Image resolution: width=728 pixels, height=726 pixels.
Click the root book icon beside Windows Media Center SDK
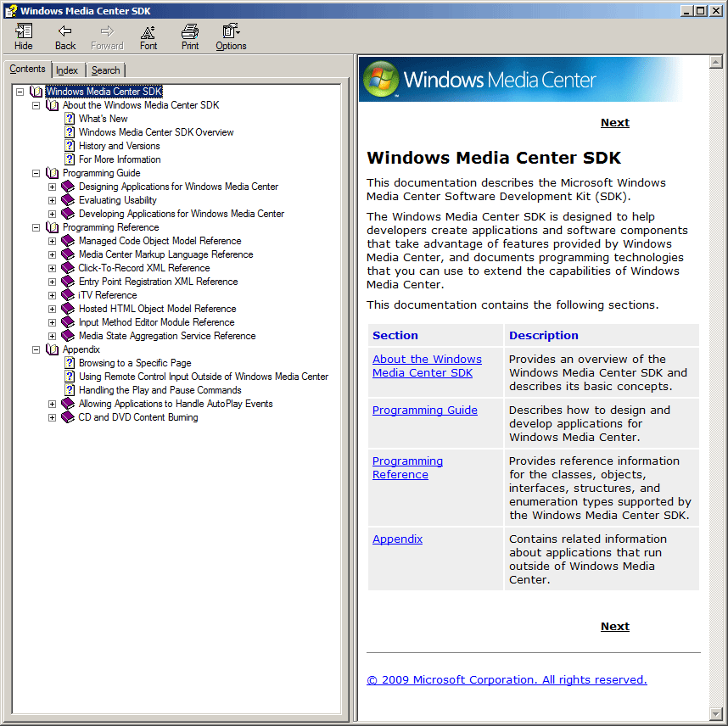pos(36,92)
